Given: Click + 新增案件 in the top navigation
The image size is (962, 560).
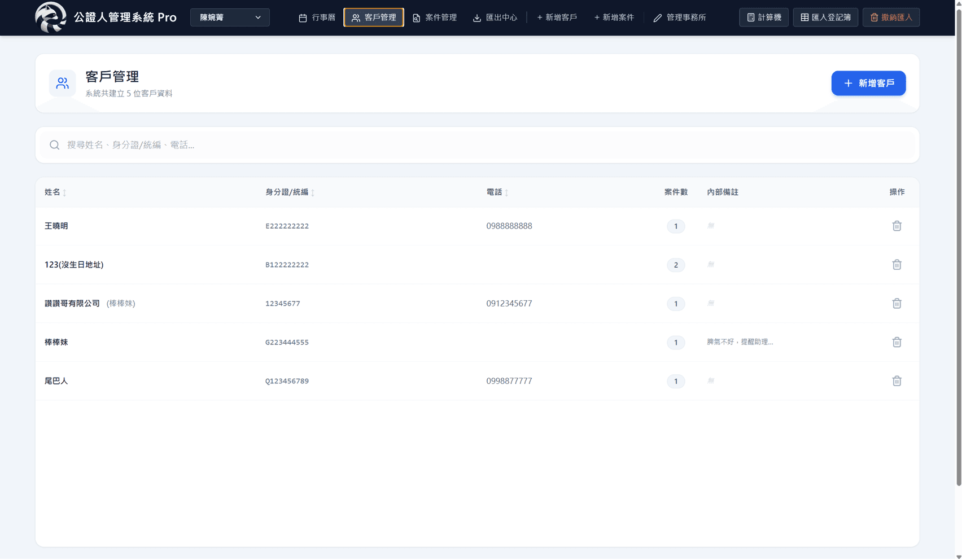Looking at the screenshot, I should pyautogui.click(x=614, y=17).
